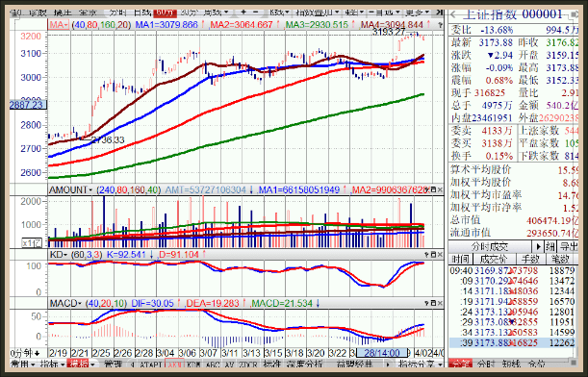Viewport: 588px width, 377px height.
Task: Select the 标准 indicator tab
Action: [x=272, y=364]
